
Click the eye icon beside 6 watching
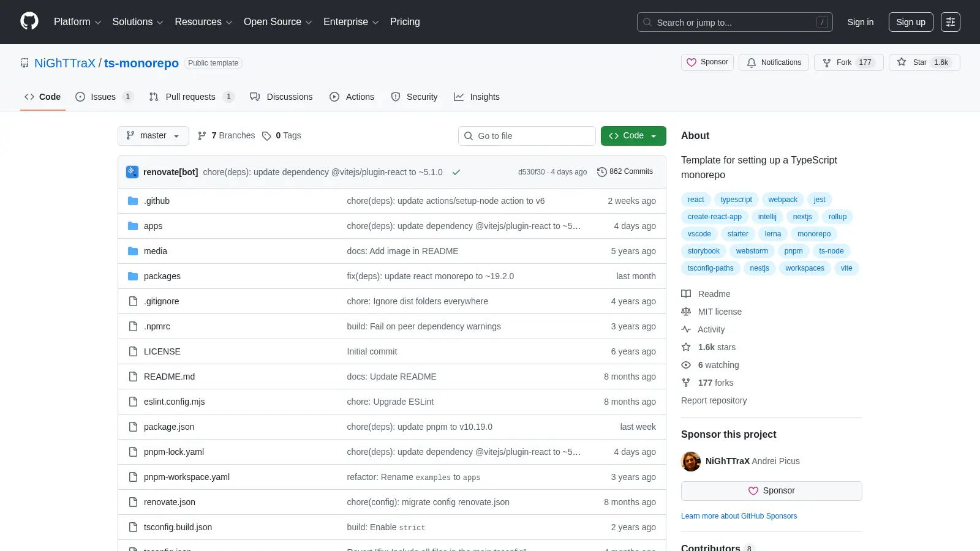[x=686, y=365]
